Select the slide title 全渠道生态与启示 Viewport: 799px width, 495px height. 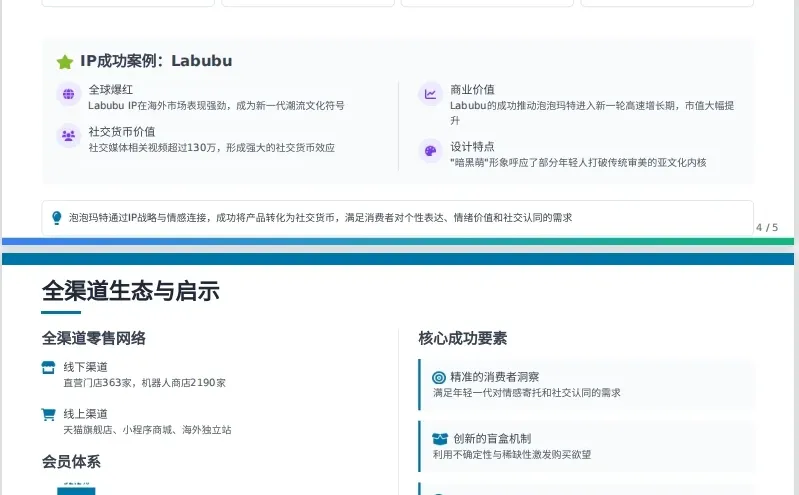(131, 291)
